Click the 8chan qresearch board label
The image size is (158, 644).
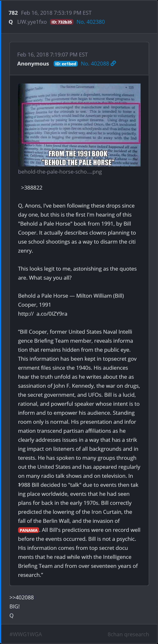point(128,634)
